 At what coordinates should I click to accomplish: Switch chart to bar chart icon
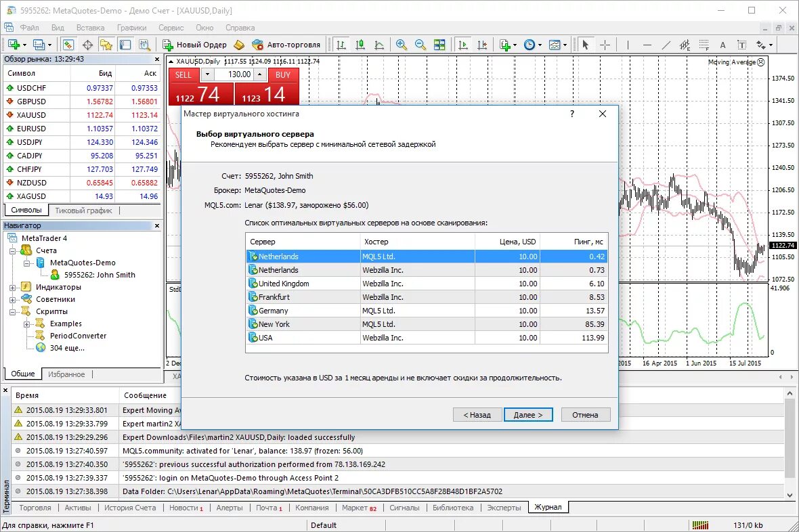341,45
